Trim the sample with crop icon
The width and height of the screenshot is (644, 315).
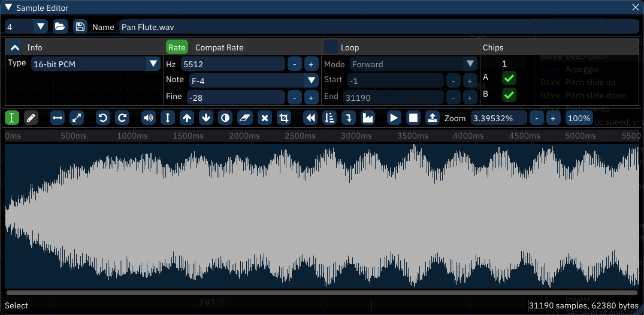click(283, 118)
